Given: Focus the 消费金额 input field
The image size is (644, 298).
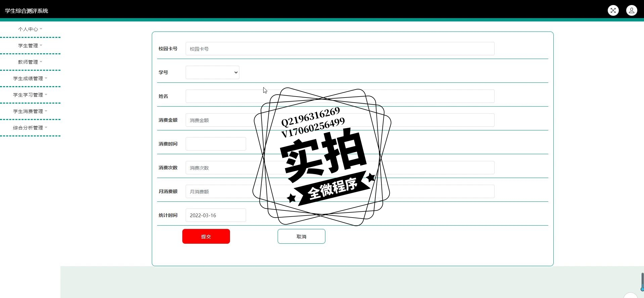Looking at the screenshot, I should click(x=340, y=120).
